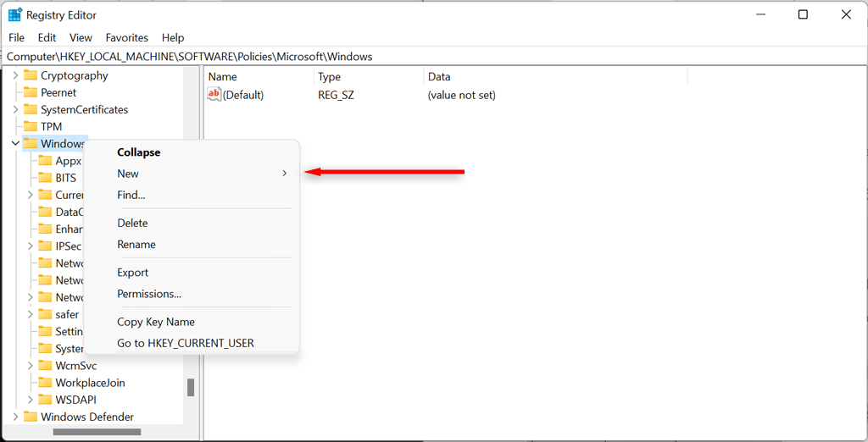Click the Type column header
The image size is (868, 442).
pyautogui.click(x=329, y=76)
